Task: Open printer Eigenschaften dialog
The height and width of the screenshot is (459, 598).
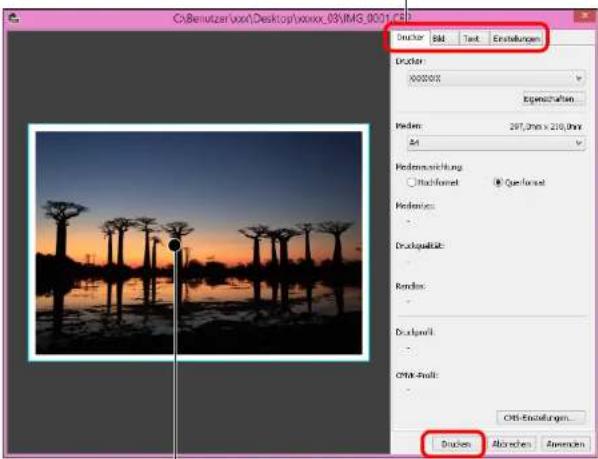Action: 553,99
